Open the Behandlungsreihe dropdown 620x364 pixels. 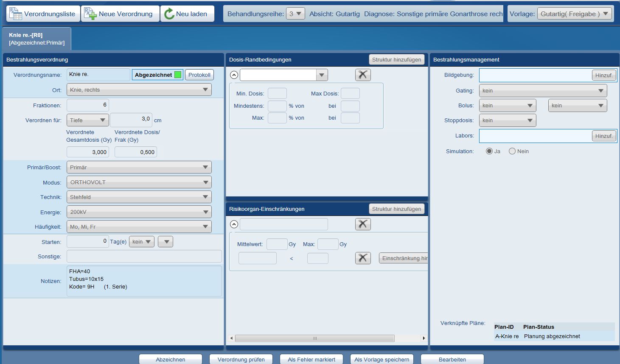295,14
